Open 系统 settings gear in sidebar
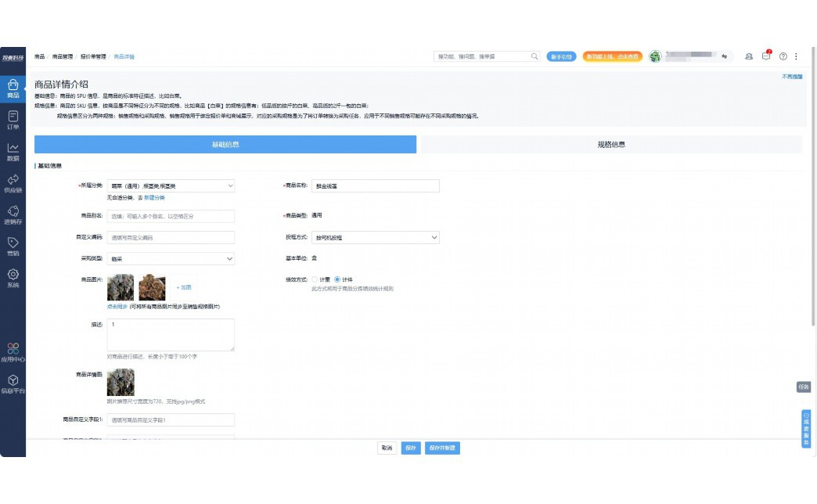This screenshot has width=817, height=504. point(13,278)
